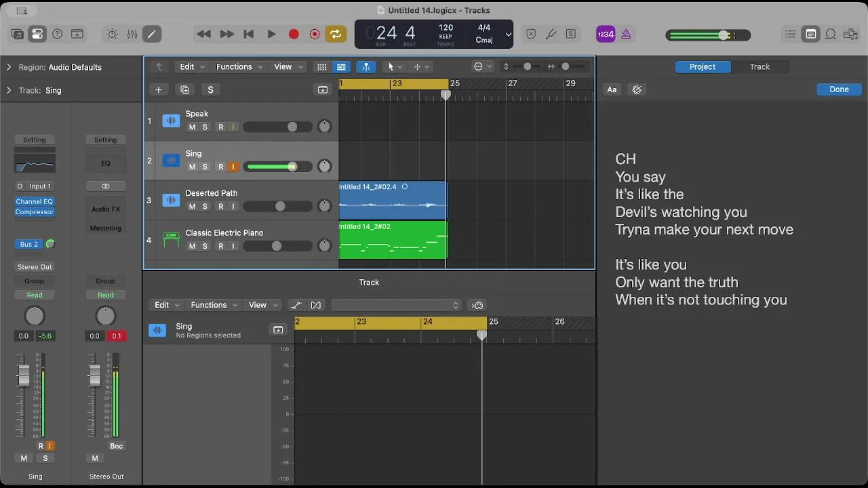868x488 pixels.
Task: Open Quick Help question mark icon
Action: coord(58,34)
